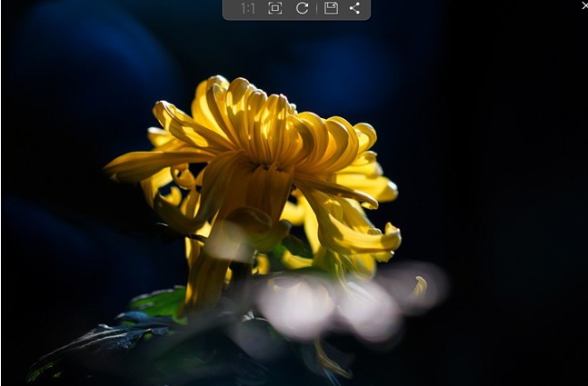Rotate the image clockwise
This screenshot has height=386, width=588.
pyautogui.click(x=302, y=8)
